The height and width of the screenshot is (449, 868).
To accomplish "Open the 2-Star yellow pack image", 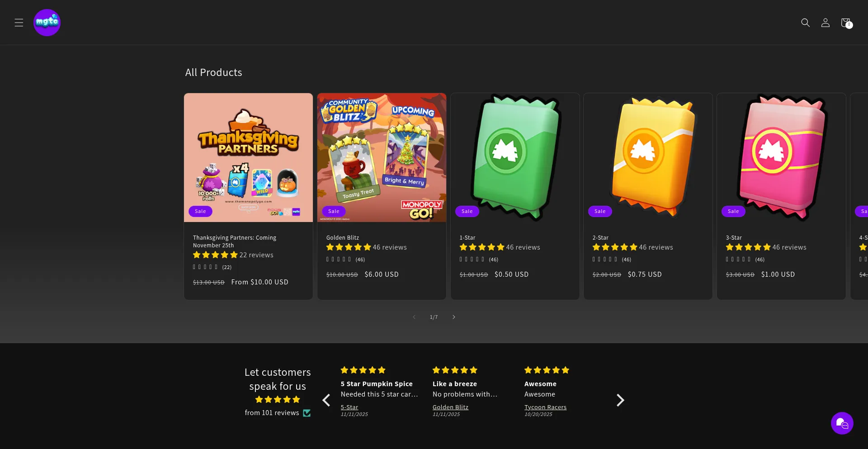I will coord(648,157).
